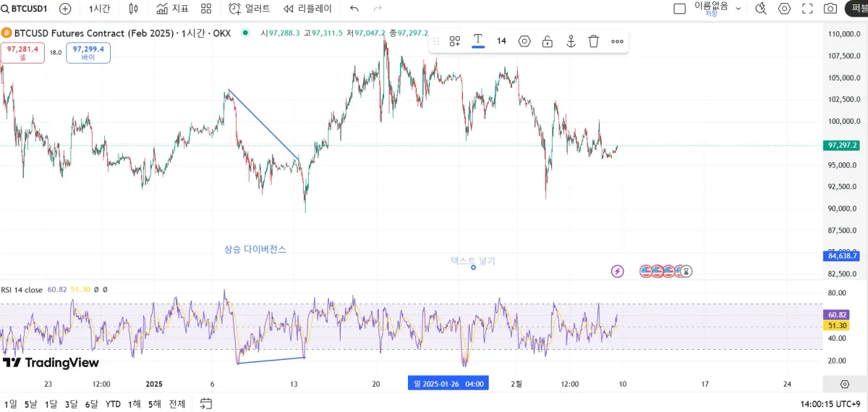868x412 pixels.
Task: Open the text color T swatch
Action: (x=478, y=41)
